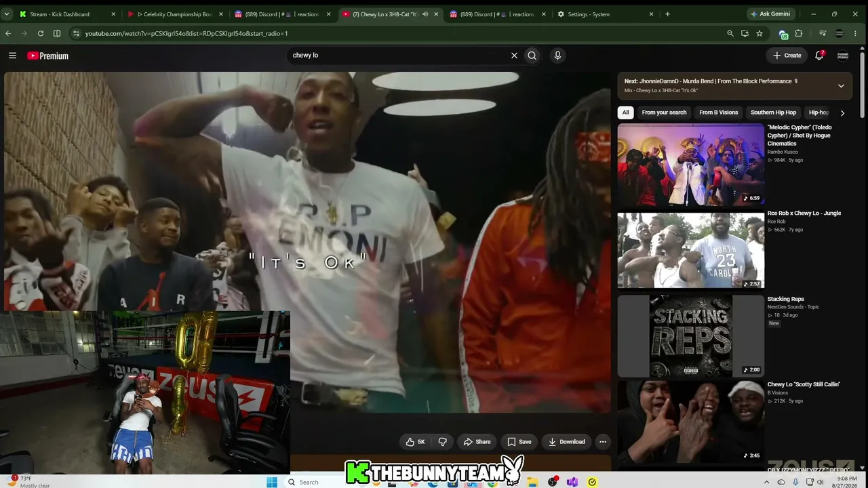Open more actions ellipsis under the video
The width and height of the screenshot is (868, 488).
[602, 442]
